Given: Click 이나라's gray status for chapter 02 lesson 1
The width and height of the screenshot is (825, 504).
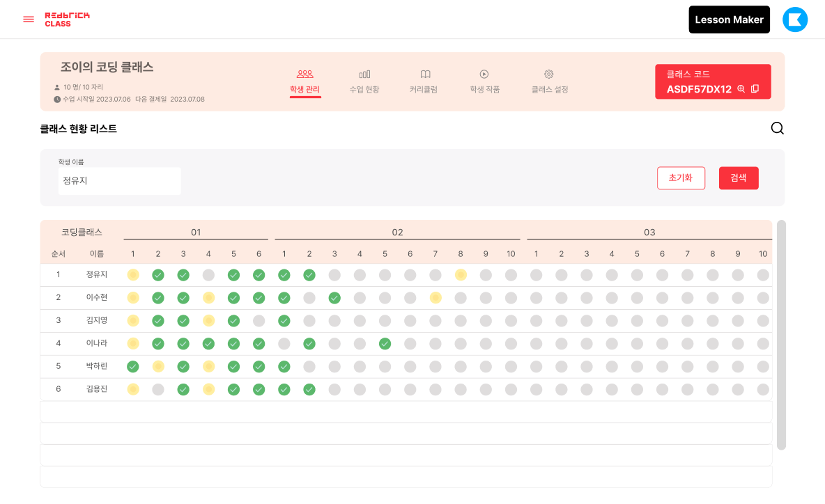Looking at the screenshot, I should coord(284,344).
